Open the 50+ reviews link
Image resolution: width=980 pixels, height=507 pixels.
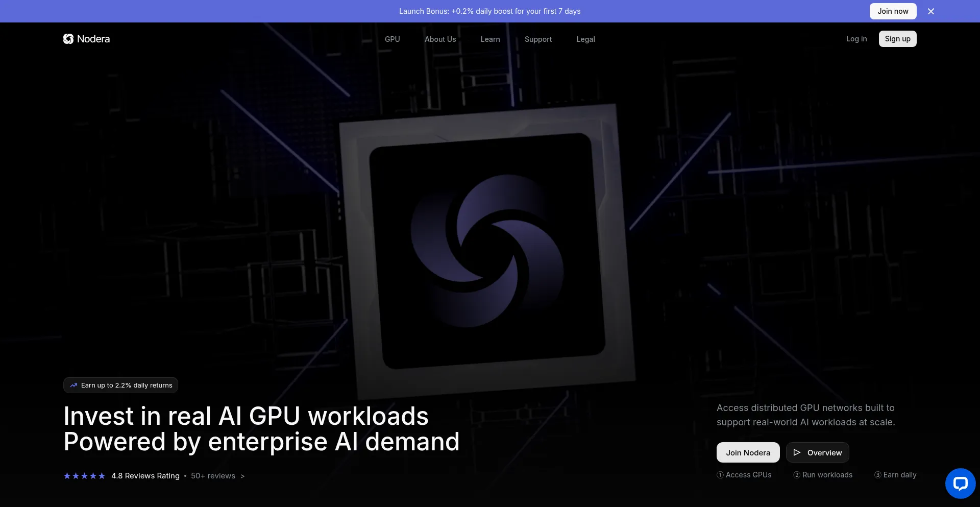tap(213, 476)
